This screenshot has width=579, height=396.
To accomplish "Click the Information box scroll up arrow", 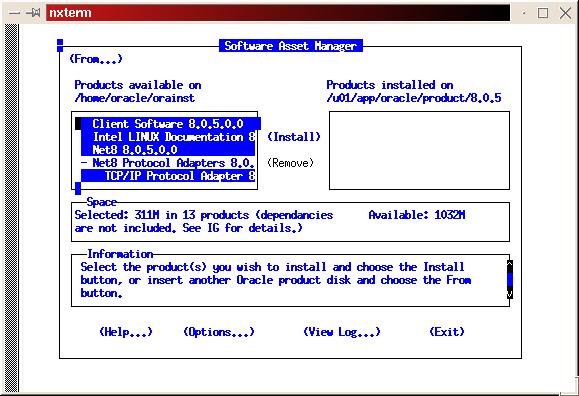I will click(510, 264).
